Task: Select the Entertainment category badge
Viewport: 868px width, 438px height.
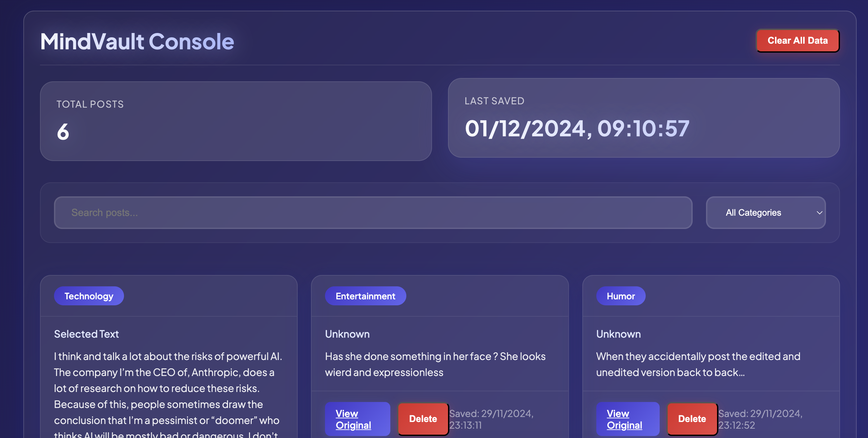Action: [365, 296]
